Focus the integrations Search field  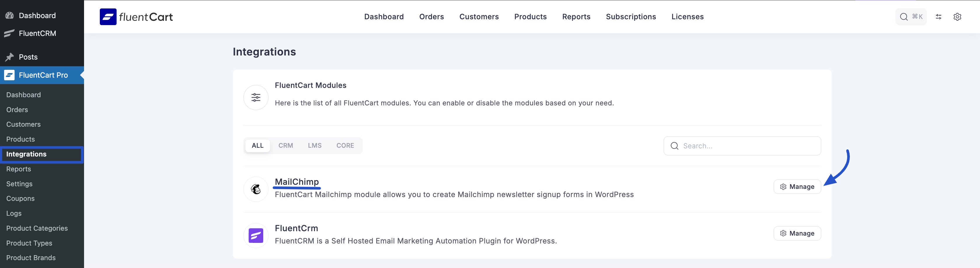pyautogui.click(x=746, y=146)
